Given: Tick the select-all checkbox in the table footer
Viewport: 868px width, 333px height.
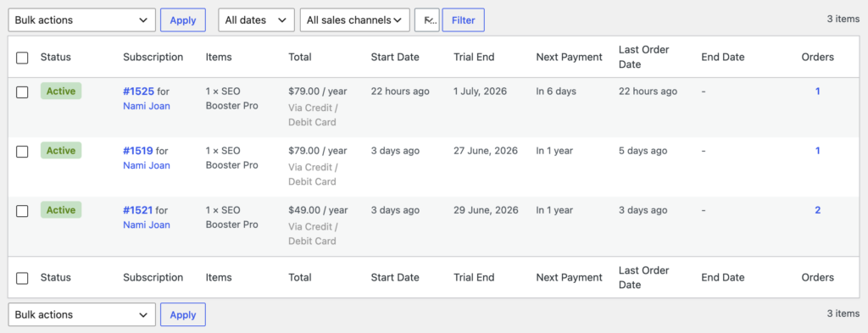Looking at the screenshot, I should point(22,278).
